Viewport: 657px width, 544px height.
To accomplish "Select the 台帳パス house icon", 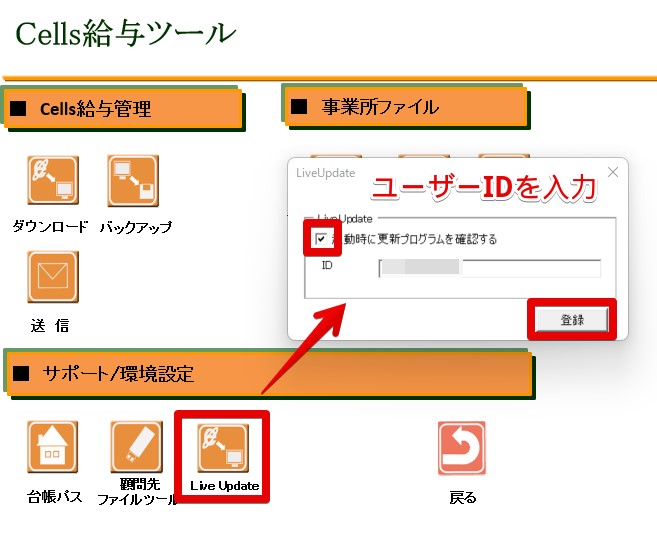I will coord(53,447).
